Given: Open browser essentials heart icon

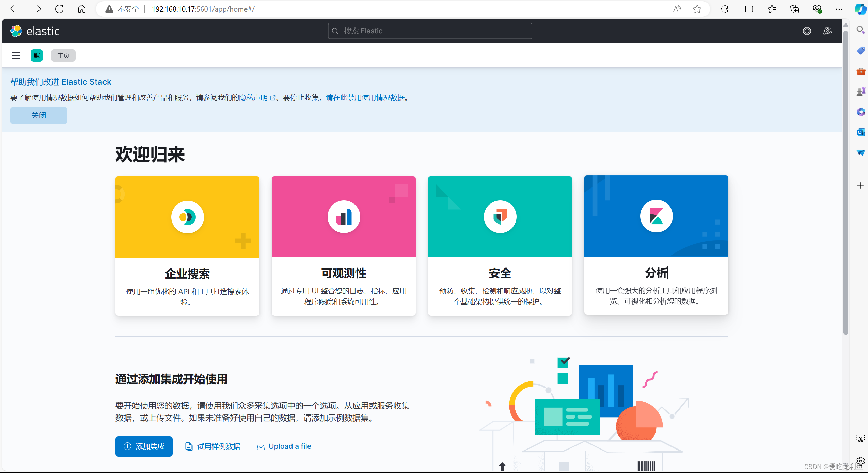Looking at the screenshot, I should pos(817,9).
